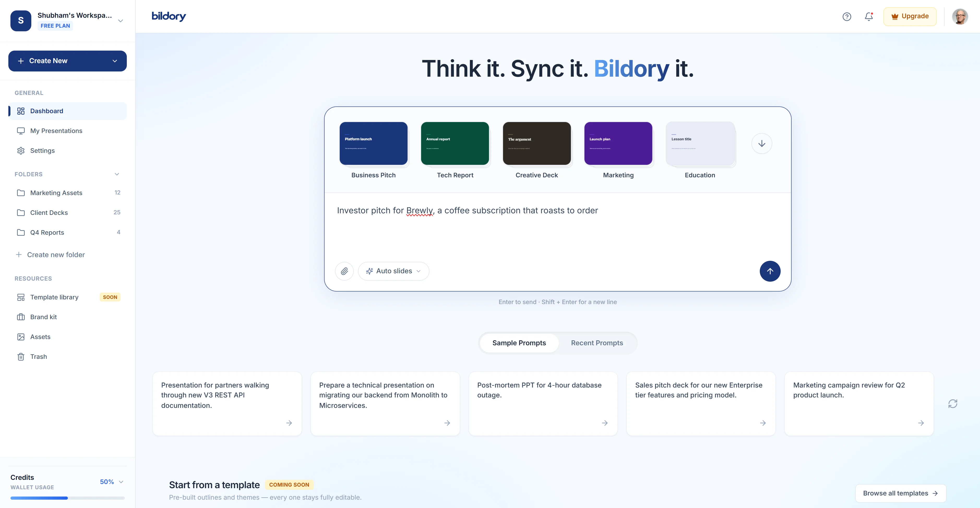Viewport: 980px width, 508px height.
Task: Click Create new folder
Action: 50,255
